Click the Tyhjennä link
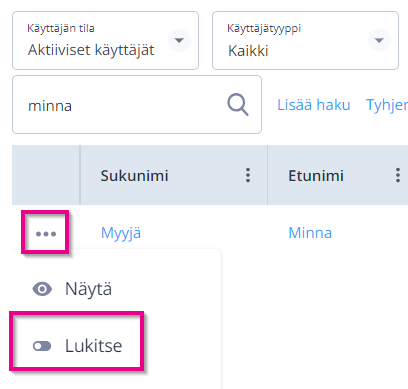Image resolution: width=408 pixels, height=389 pixels. [387, 105]
